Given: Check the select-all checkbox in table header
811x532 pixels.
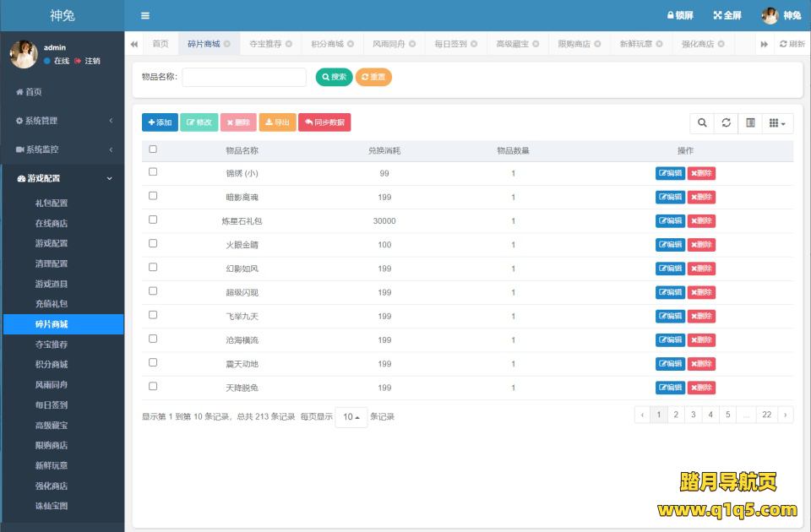Looking at the screenshot, I should (153, 149).
